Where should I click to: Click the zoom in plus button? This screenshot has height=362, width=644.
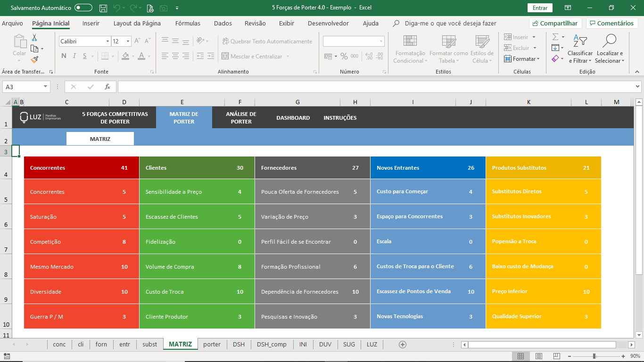(623, 356)
